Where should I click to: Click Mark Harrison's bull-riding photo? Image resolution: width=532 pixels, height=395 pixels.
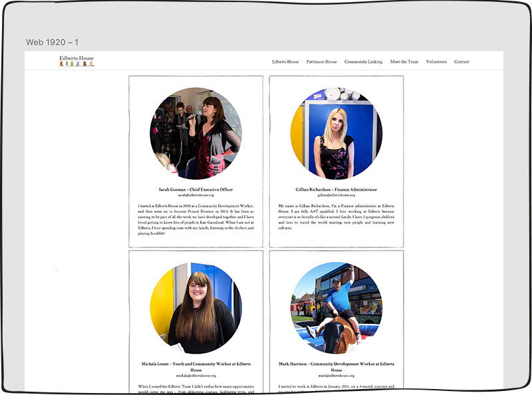[x=336, y=308]
